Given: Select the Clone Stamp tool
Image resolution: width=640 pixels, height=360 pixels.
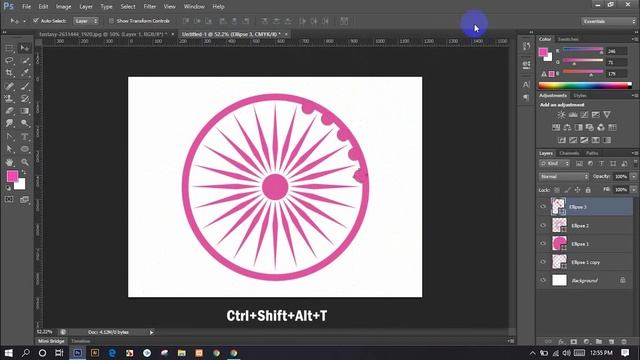Looking at the screenshot, I should click(9, 98).
